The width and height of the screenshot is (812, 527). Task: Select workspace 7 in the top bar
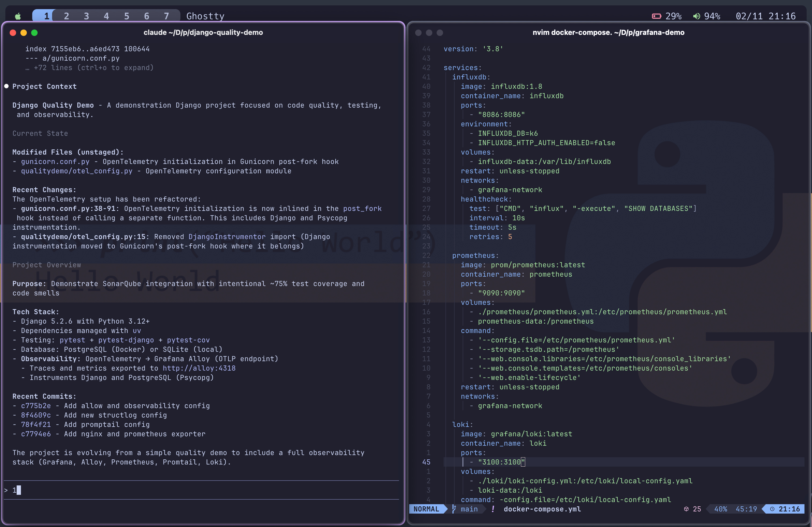point(166,16)
